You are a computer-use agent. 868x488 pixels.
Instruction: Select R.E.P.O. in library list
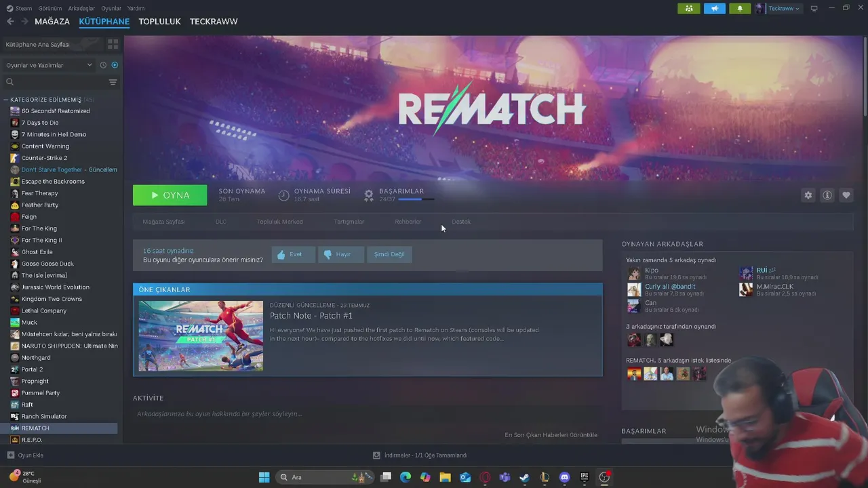pyautogui.click(x=32, y=440)
